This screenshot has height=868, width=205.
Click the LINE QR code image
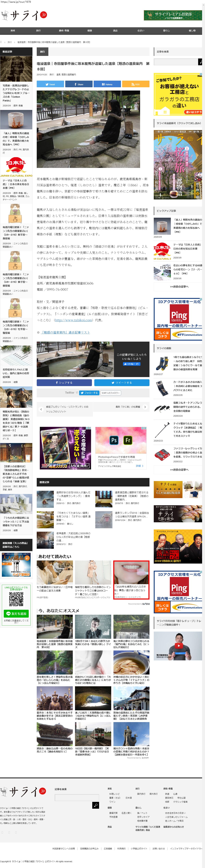[16, 599]
